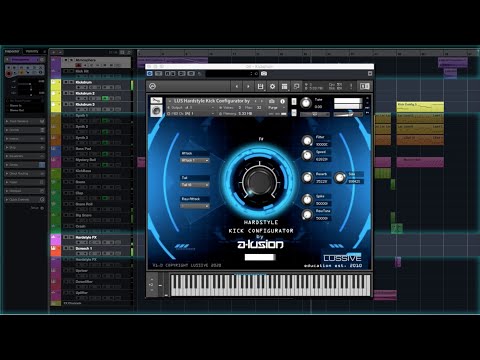Open the Kontakt save floppy-disk menu
The height and width of the screenshot is (360, 480).
click(x=260, y=86)
